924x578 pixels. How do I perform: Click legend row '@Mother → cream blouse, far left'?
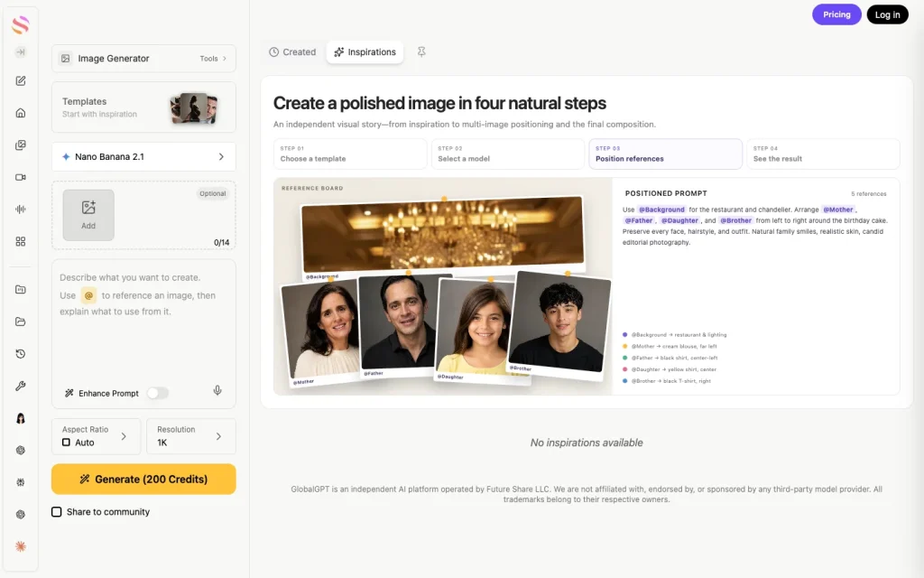[x=670, y=346]
